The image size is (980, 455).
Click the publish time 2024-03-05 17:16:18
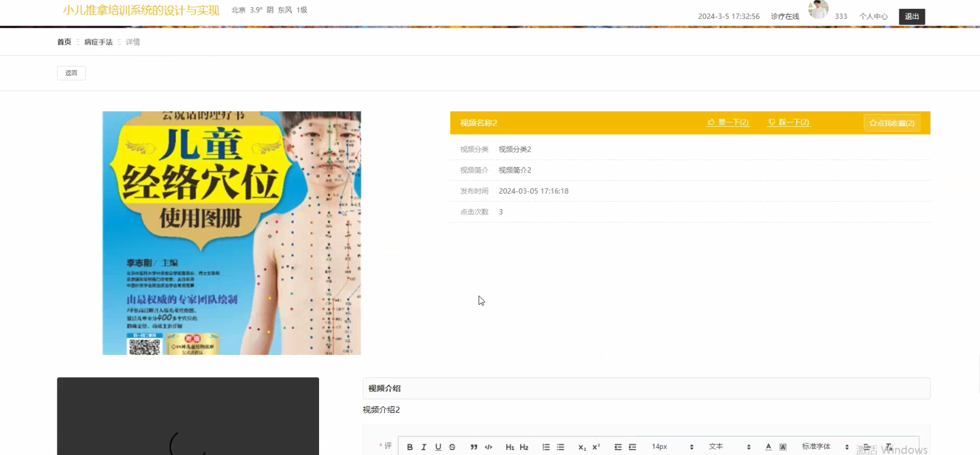point(534,191)
